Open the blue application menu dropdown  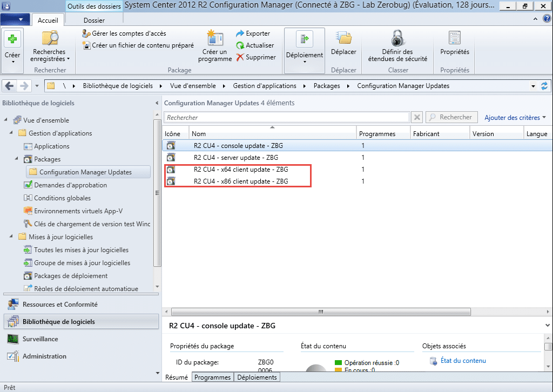coord(15,19)
